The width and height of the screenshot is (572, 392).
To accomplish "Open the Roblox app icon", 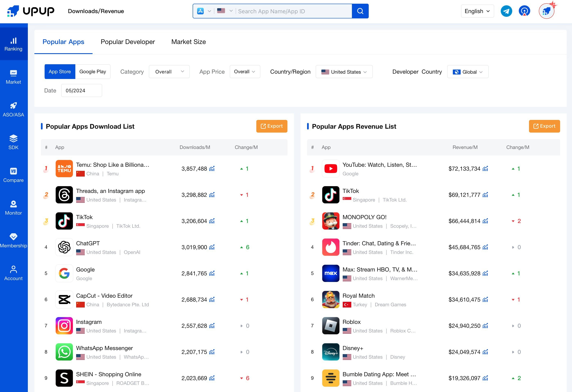I will 331,326.
